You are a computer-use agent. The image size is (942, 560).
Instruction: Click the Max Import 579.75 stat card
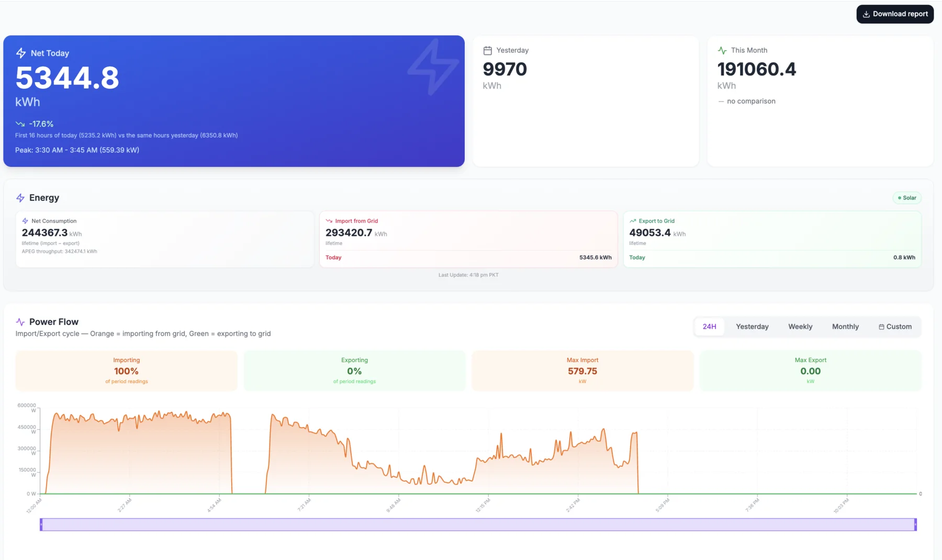pos(582,371)
